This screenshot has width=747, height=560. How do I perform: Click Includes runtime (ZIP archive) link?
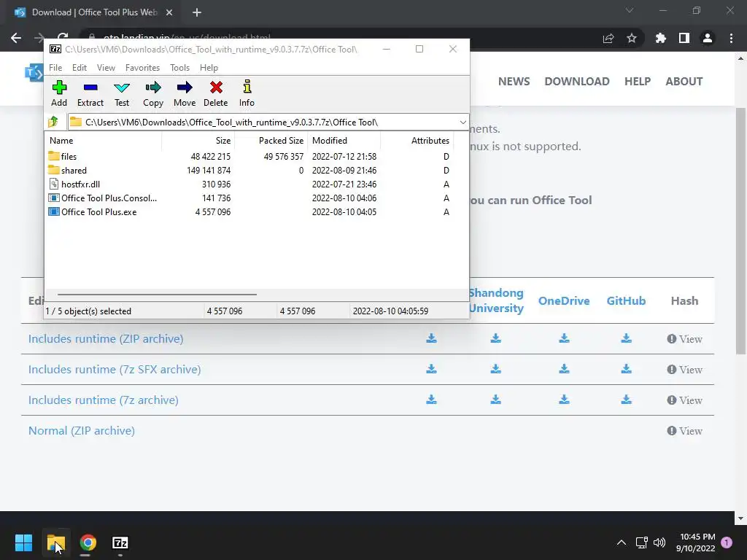[106, 338]
